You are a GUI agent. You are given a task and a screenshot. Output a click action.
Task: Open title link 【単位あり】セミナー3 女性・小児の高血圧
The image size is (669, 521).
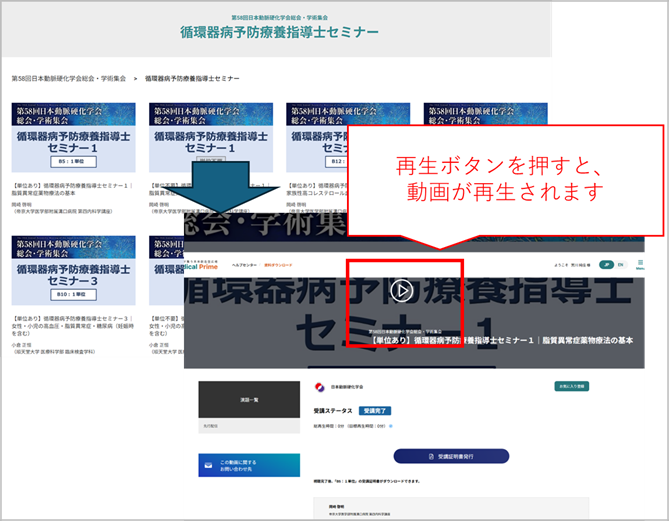pos(73,326)
